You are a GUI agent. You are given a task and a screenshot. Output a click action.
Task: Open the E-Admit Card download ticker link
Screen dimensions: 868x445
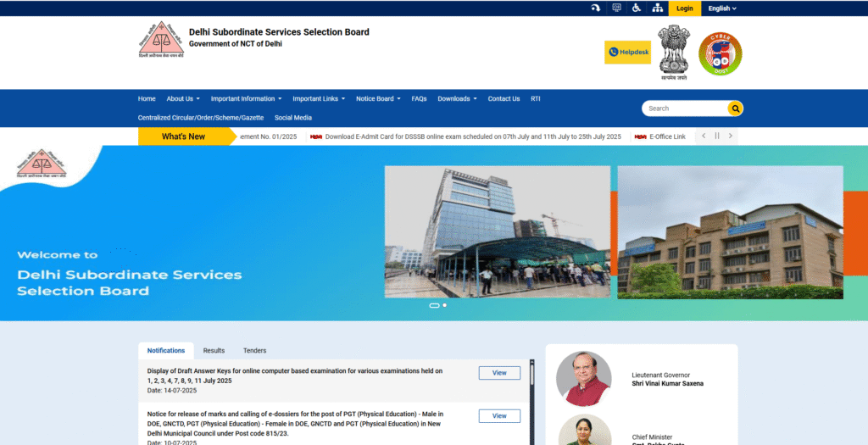[473, 136]
